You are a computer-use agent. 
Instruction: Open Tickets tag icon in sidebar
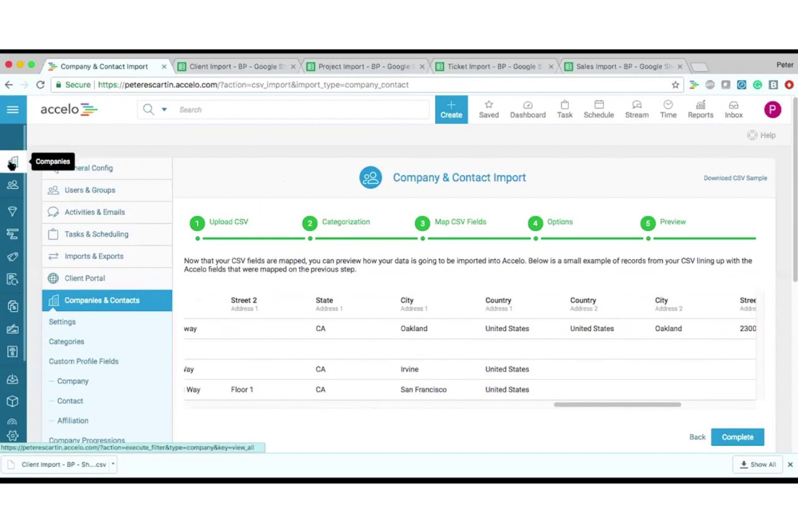13,257
